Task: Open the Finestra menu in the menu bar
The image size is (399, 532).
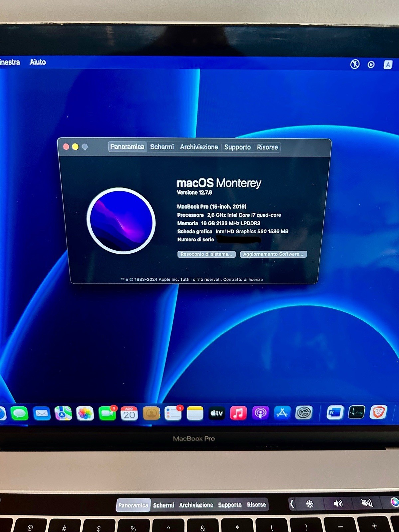Action: coord(10,62)
